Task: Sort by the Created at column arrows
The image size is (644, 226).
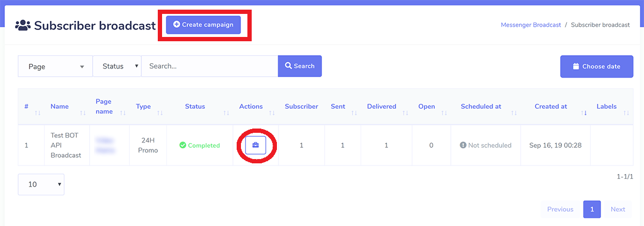Action: [x=583, y=113]
